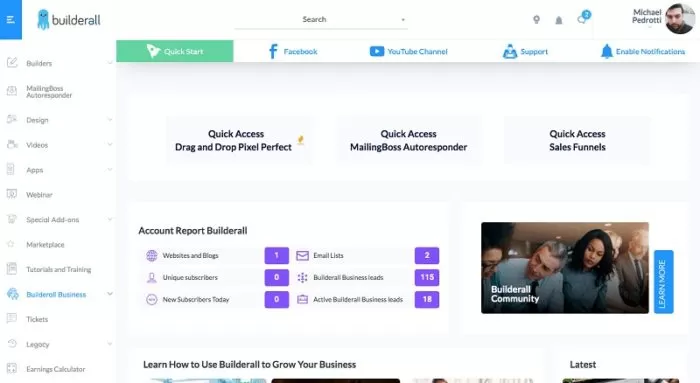This screenshot has height=383, width=700.
Task: Select the Quick Start tab
Action: [x=175, y=51]
